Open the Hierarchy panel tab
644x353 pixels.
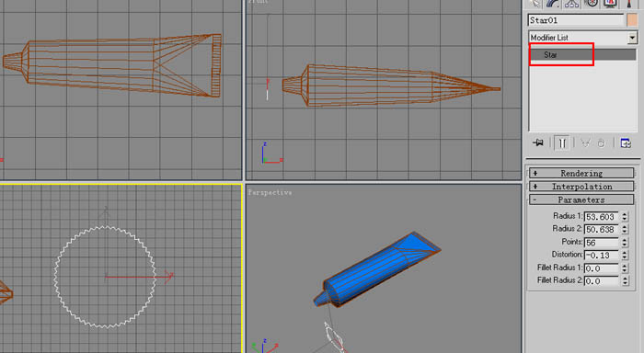click(x=571, y=4)
